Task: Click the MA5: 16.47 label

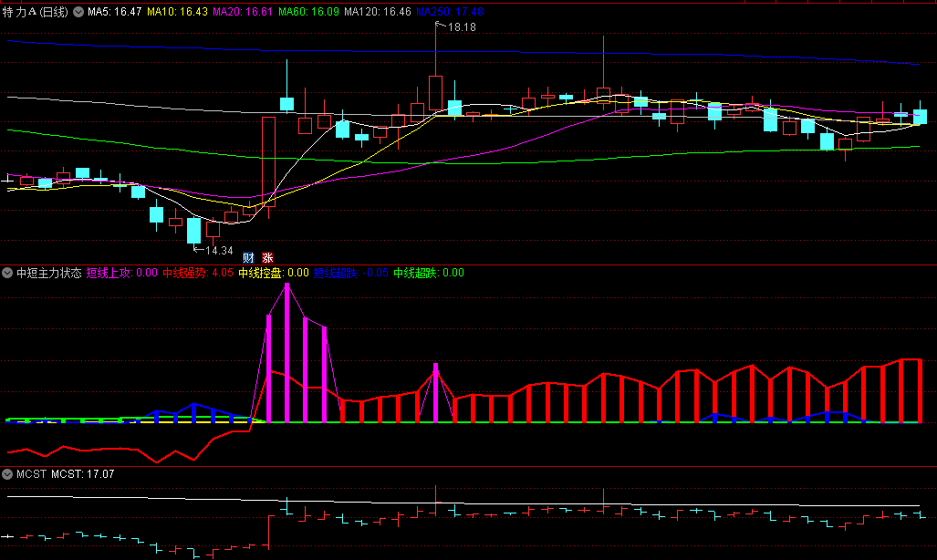Action: click(115, 12)
